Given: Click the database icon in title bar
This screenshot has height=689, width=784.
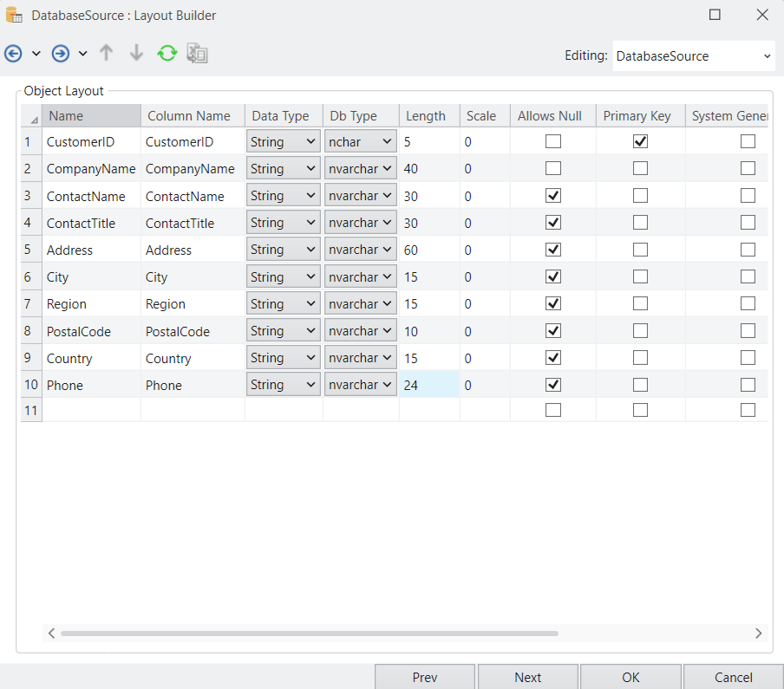Looking at the screenshot, I should tap(15, 15).
